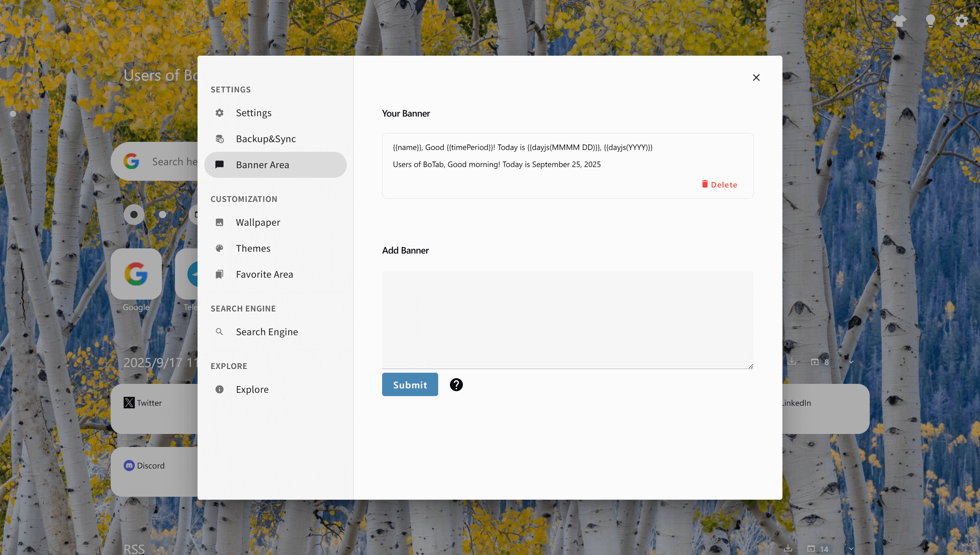Click inside the Add Banner text area
The height and width of the screenshot is (555, 980).
tap(567, 320)
